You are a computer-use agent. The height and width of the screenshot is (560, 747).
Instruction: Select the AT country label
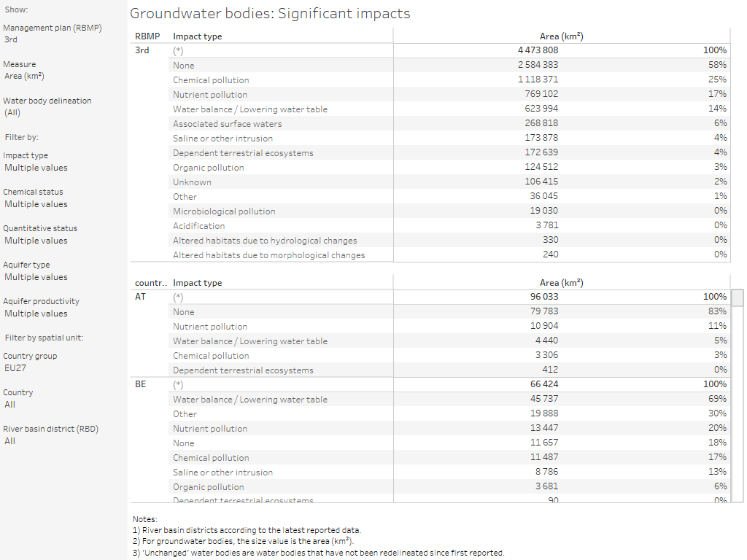click(140, 297)
